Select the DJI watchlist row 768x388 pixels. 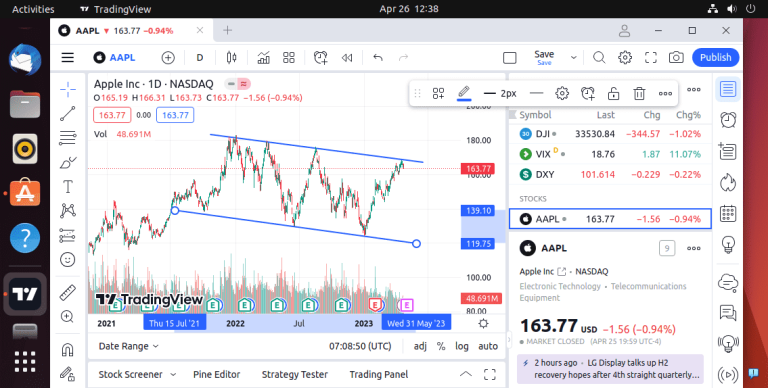coord(610,134)
